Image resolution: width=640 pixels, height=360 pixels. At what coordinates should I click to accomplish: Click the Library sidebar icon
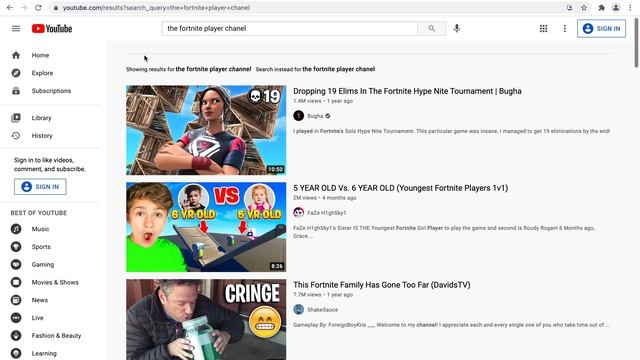(x=16, y=118)
